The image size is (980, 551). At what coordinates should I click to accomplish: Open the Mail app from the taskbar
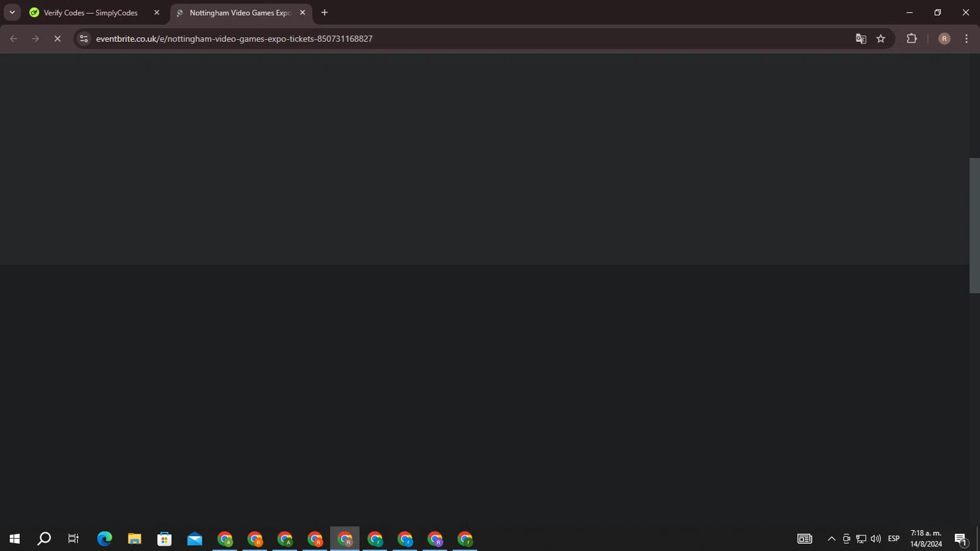point(195,539)
